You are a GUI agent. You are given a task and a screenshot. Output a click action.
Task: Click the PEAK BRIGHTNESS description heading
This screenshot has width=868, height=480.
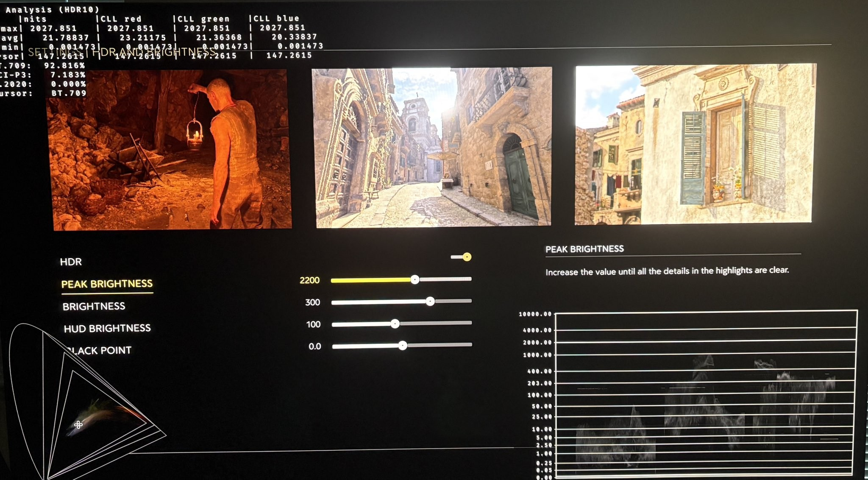(x=584, y=249)
